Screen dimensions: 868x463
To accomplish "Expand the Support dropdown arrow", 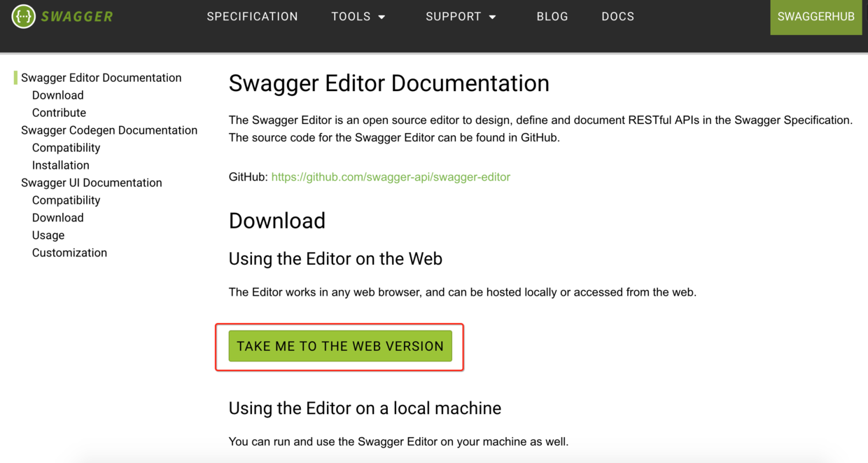I will click(492, 17).
